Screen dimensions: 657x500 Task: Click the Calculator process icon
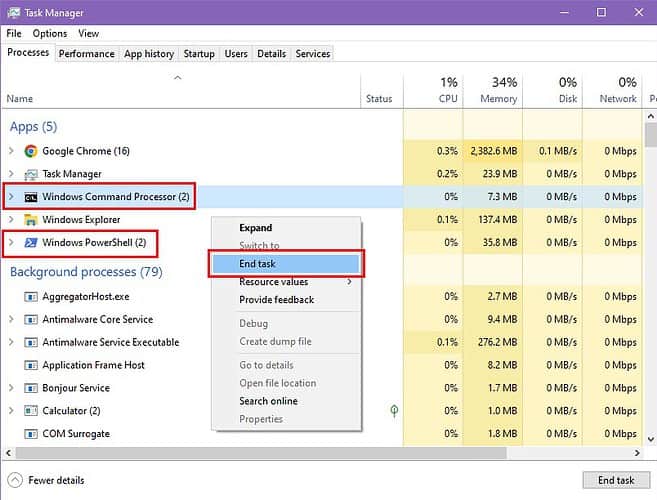(31, 411)
